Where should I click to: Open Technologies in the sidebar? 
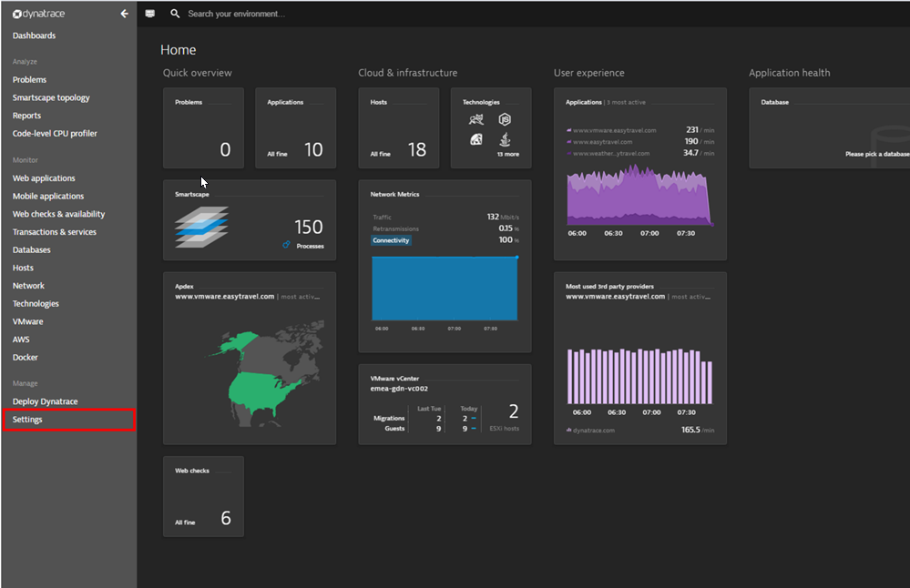[x=36, y=304]
